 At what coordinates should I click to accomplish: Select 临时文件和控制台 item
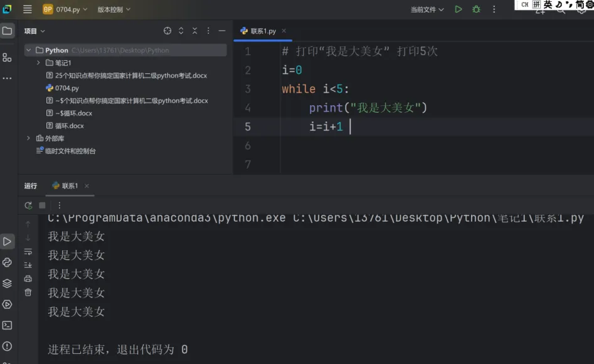65,151
